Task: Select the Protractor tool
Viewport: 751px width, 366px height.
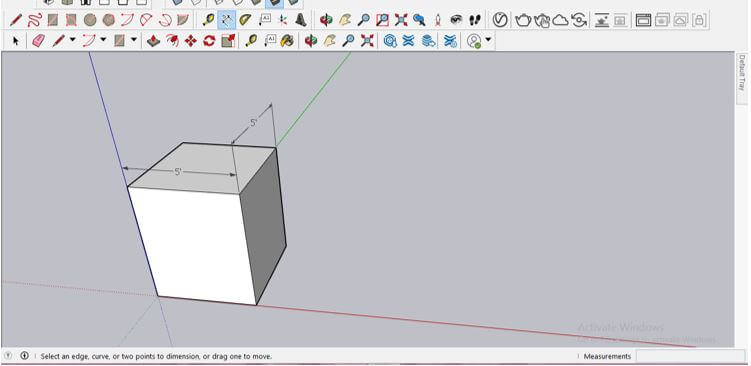Action: (245, 20)
